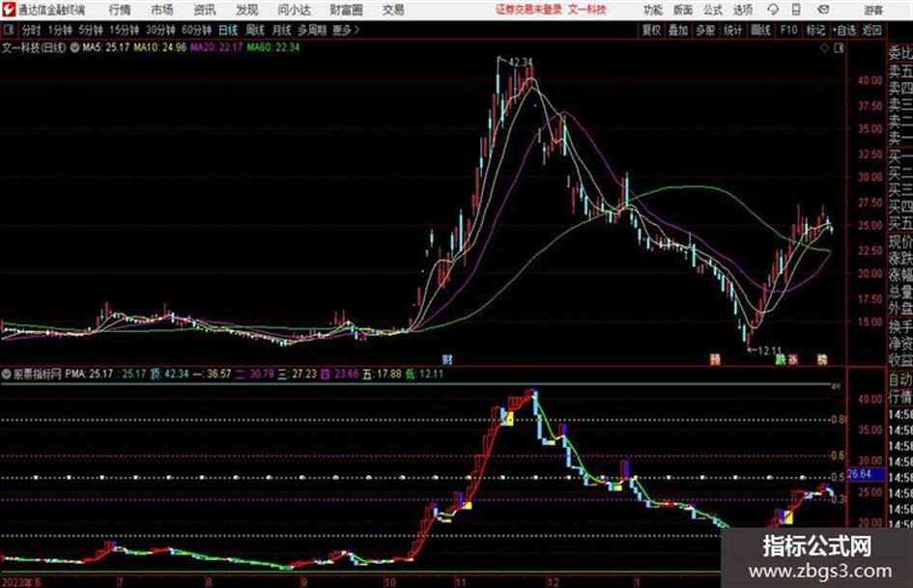Click the 2023年6 date label
The width and height of the screenshot is (913, 588).
pyautogui.click(x=21, y=582)
